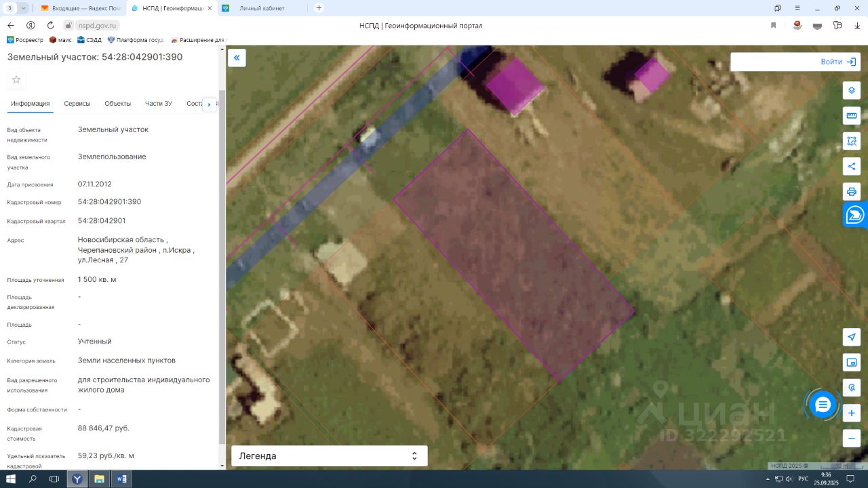Click the cadastral cost 88 846,47 руб.

click(x=104, y=428)
